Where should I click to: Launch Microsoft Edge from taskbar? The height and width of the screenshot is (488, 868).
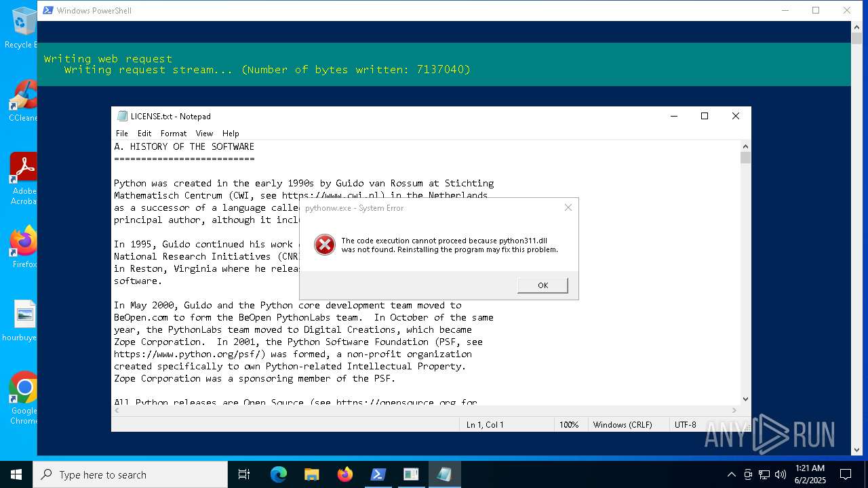coord(279,474)
